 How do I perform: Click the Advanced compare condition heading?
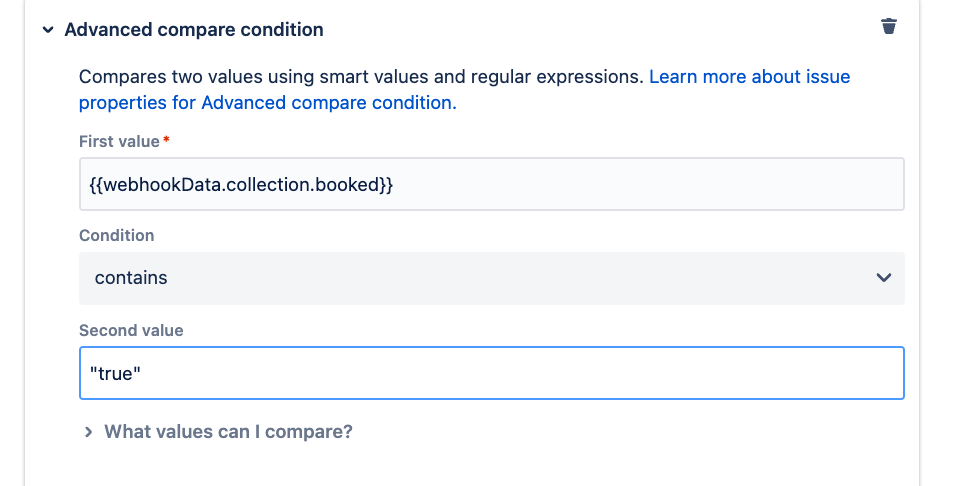click(194, 29)
